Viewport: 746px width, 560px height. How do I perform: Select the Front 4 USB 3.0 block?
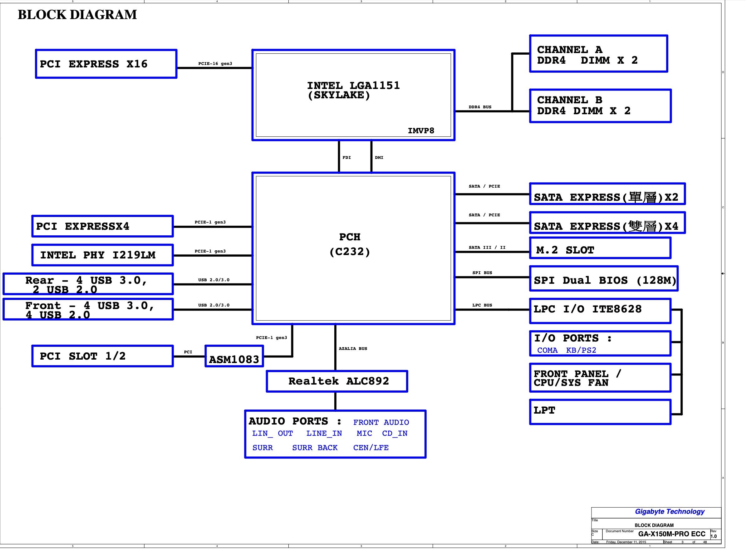click(x=88, y=309)
